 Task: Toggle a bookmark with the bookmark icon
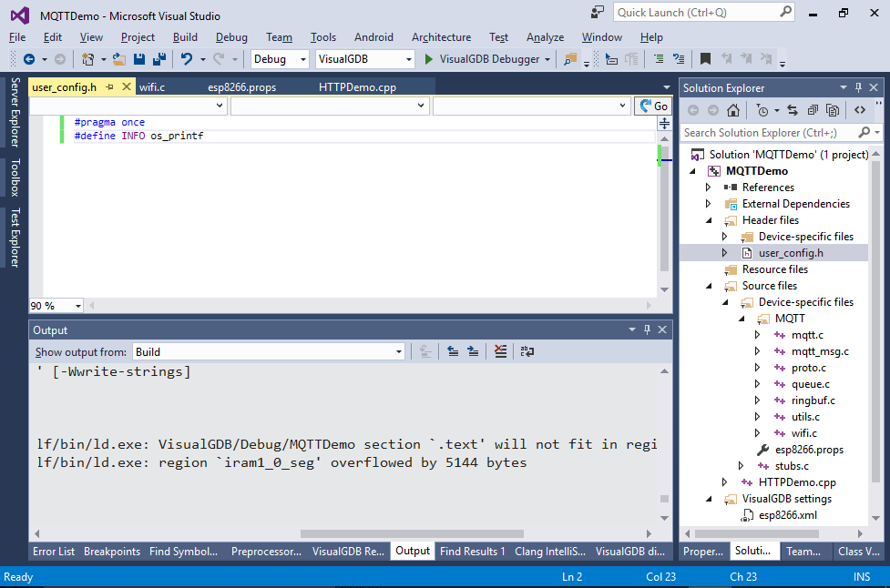click(x=705, y=59)
